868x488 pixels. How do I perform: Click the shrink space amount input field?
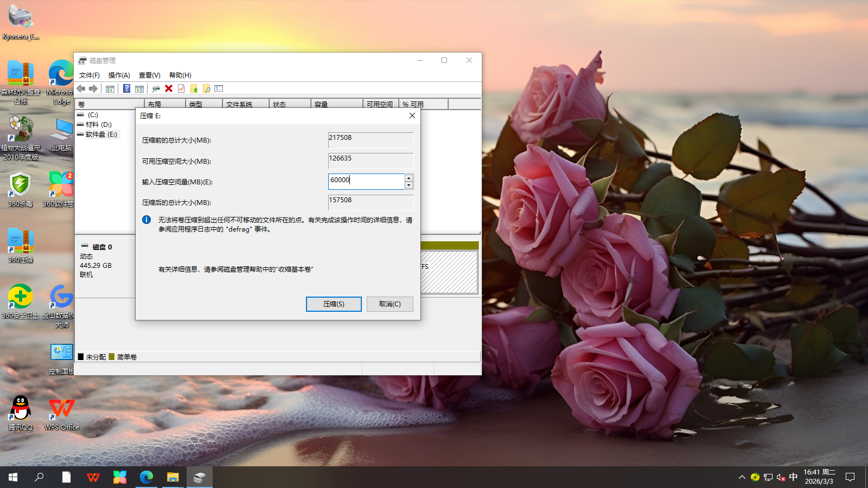pyautogui.click(x=366, y=181)
